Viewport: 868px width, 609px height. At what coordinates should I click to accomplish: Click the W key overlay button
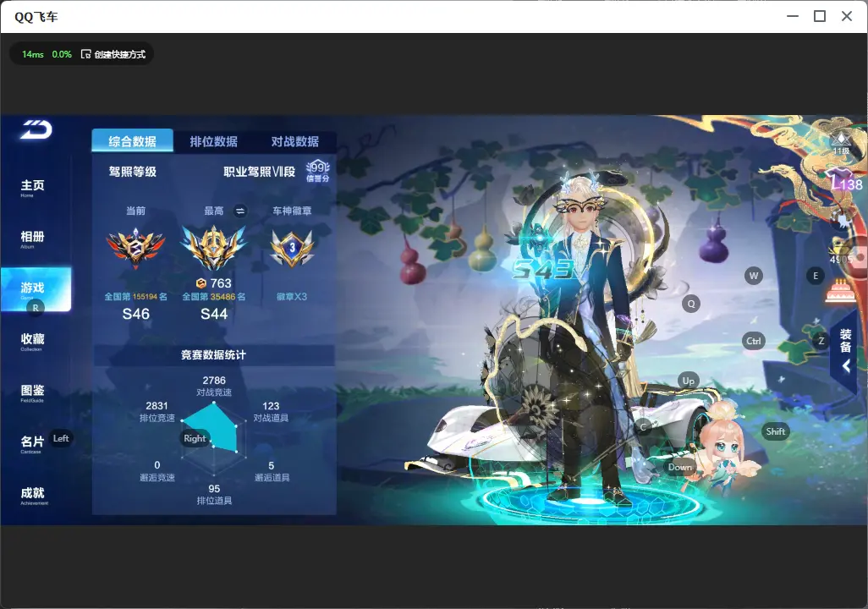pos(754,276)
